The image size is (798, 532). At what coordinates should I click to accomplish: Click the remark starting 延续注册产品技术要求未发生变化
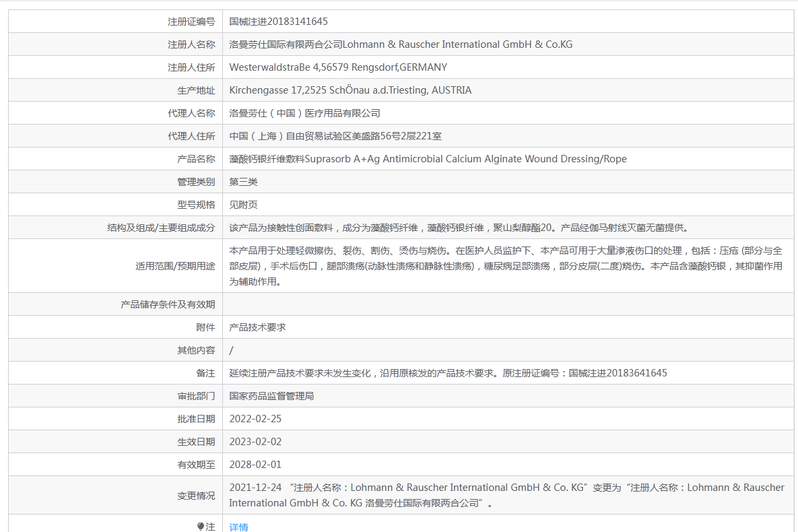pyautogui.click(x=448, y=373)
